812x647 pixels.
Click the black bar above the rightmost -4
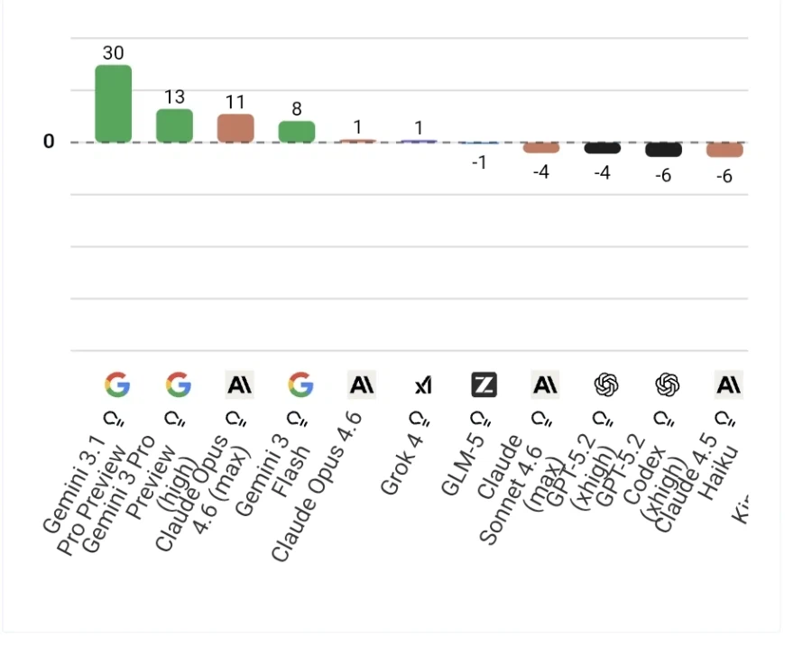[x=603, y=148]
